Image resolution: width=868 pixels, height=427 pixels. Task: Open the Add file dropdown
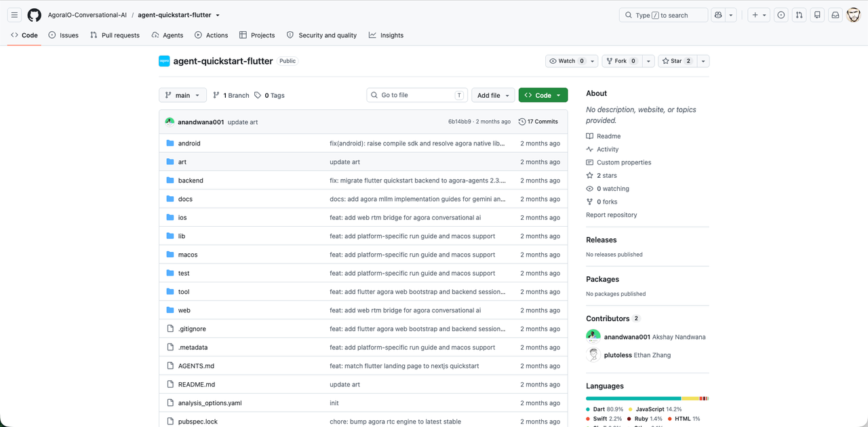(493, 95)
